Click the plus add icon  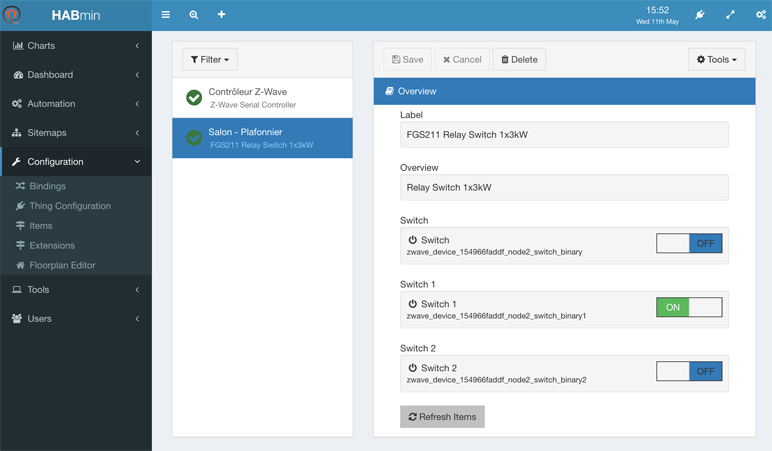(222, 14)
